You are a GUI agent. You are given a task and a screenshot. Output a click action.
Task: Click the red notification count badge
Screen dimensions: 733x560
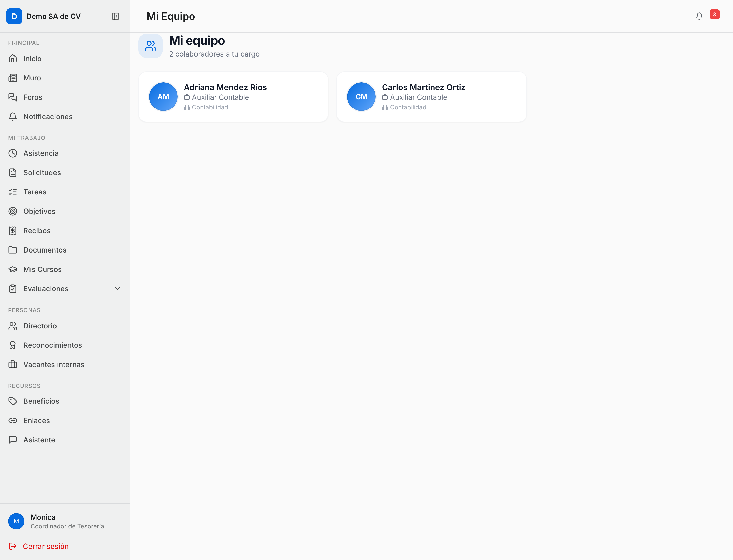click(714, 14)
